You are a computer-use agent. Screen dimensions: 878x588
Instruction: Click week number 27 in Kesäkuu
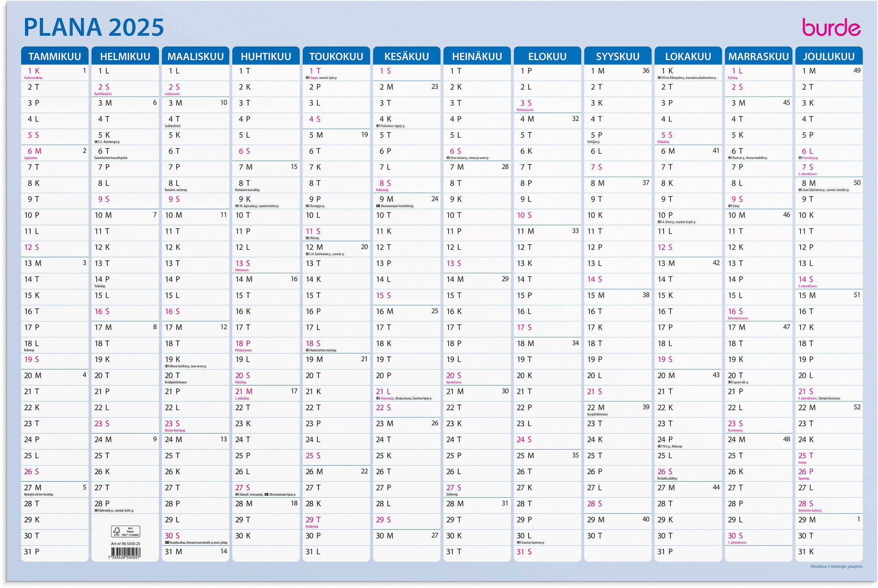coord(434,536)
